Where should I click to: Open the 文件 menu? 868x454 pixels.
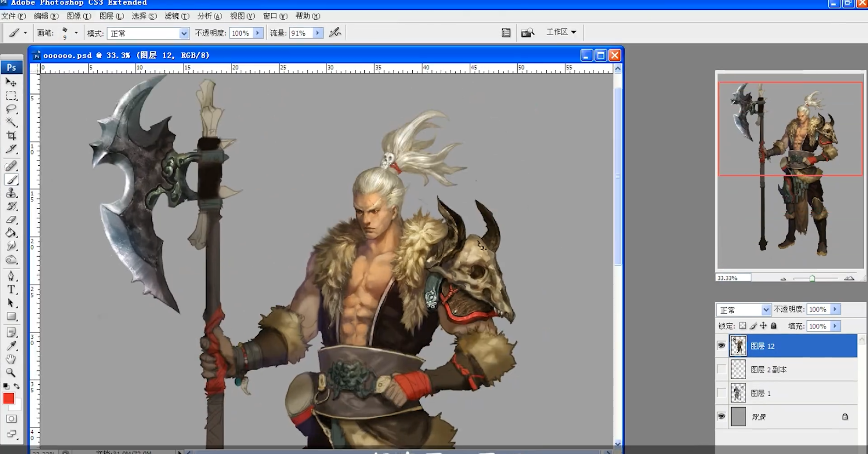(13, 16)
